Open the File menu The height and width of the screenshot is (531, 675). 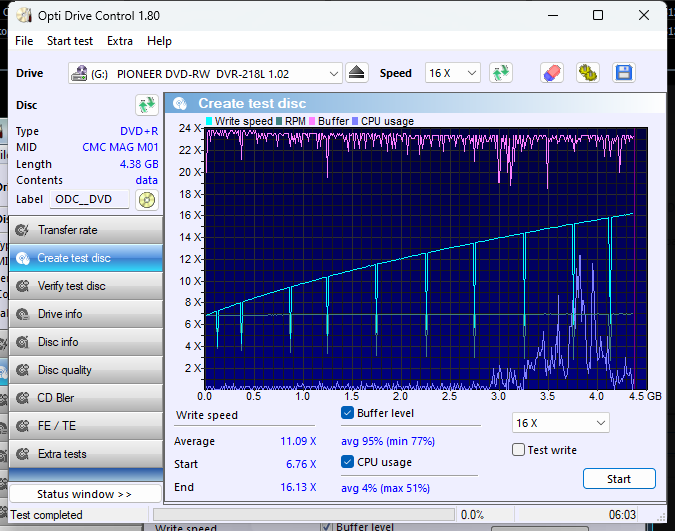click(x=24, y=41)
